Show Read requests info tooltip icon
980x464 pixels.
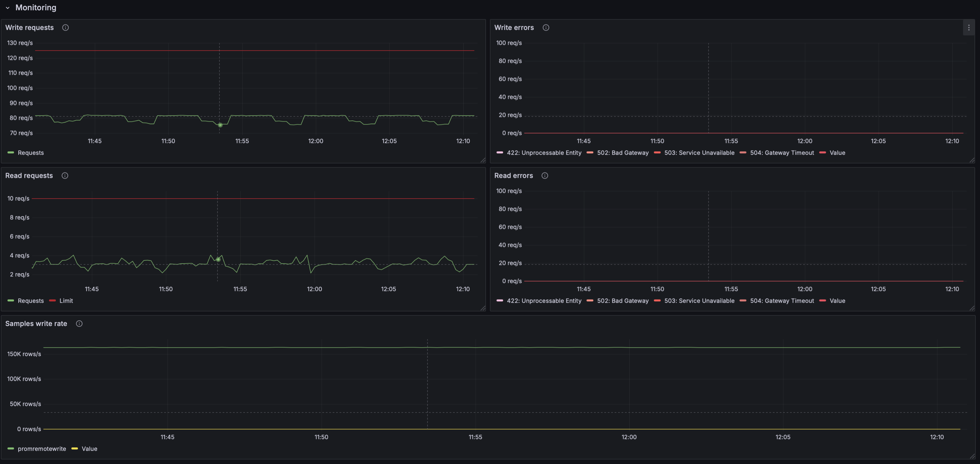click(x=65, y=175)
